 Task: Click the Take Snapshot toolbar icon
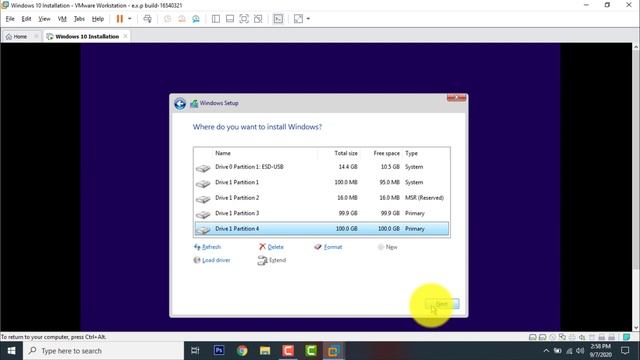167,19
